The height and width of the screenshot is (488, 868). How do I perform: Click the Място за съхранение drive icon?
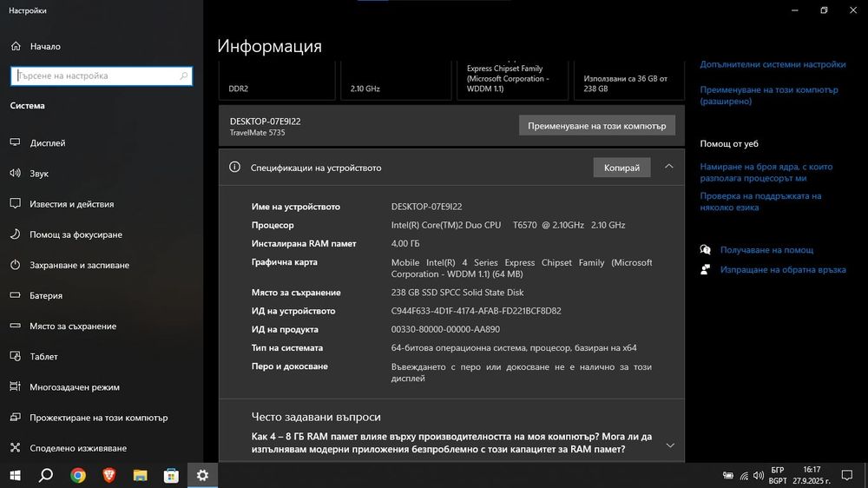point(16,325)
